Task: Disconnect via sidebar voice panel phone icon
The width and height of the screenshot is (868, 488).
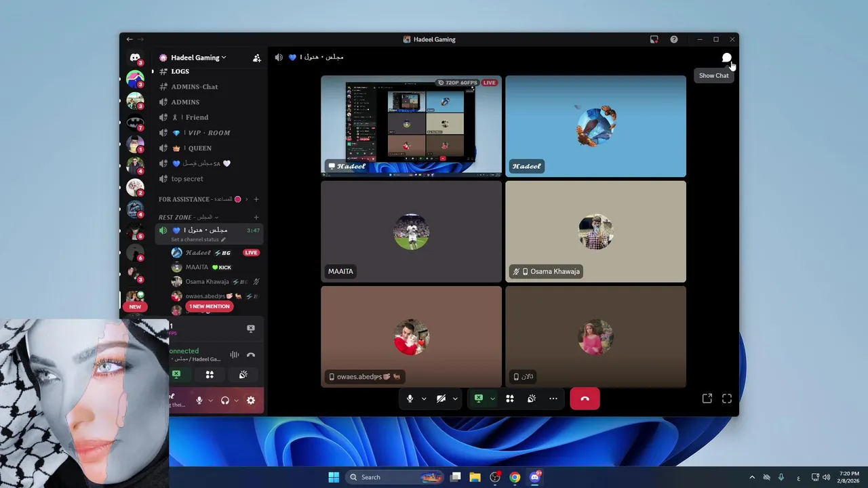Action: [x=251, y=354]
